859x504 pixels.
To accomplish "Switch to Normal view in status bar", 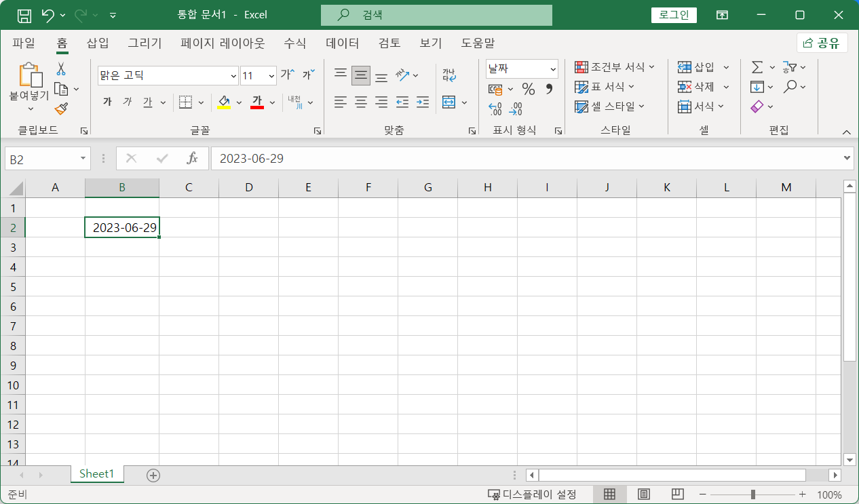I will pyautogui.click(x=609, y=494).
